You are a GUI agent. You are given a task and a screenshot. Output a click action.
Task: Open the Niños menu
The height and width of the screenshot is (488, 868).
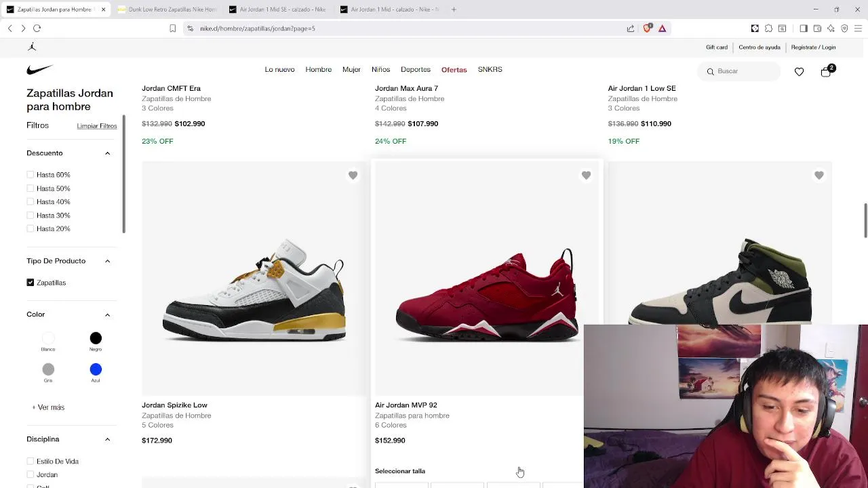click(380, 70)
